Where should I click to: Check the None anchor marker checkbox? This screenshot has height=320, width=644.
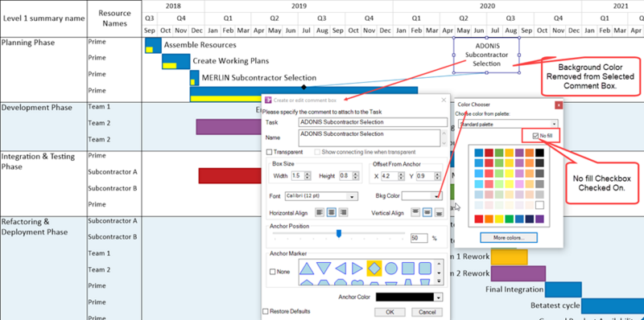click(x=272, y=272)
